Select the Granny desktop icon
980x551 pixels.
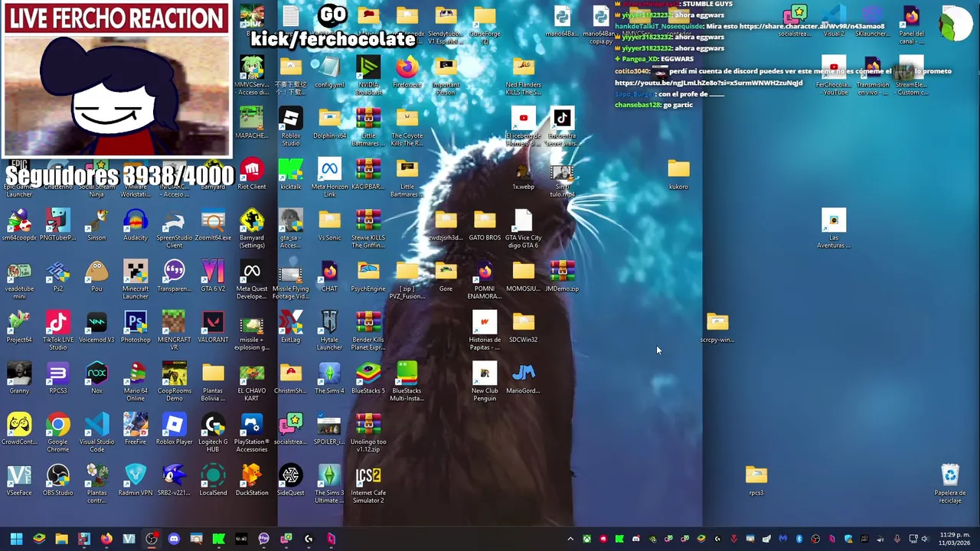pos(19,378)
